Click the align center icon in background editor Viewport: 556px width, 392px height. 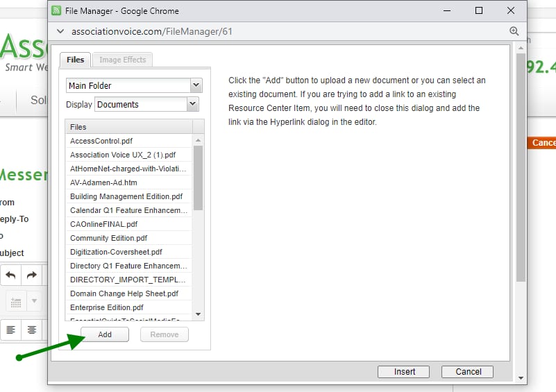click(x=32, y=330)
